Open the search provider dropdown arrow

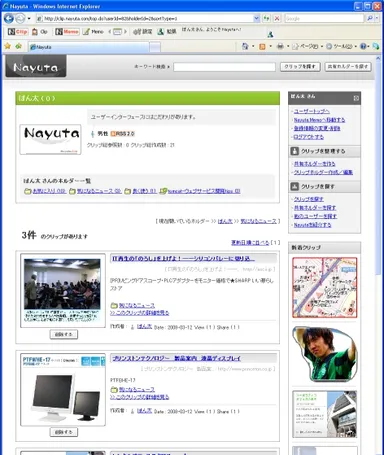pyautogui.click(x=377, y=19)
